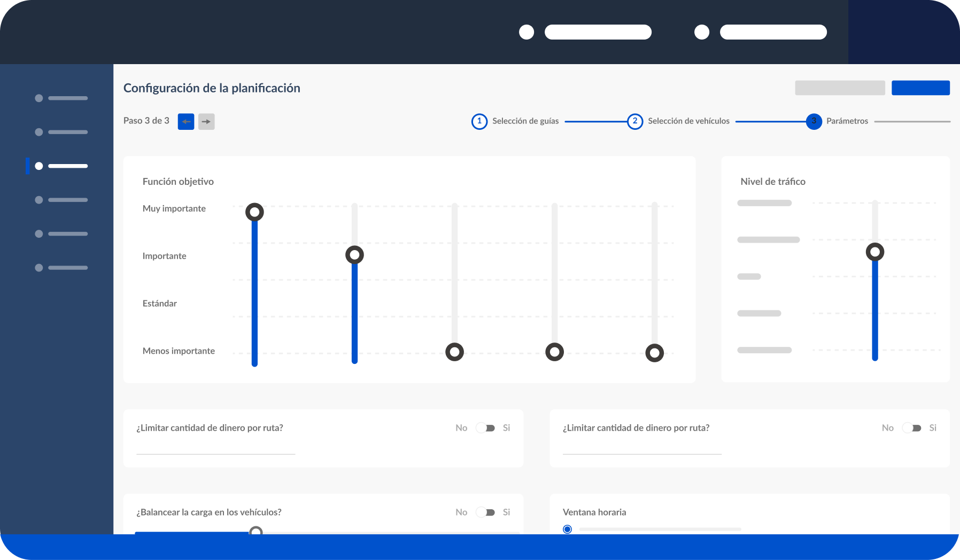The height and width of the screenshot is (560, 960).
Task: Open the first sidebar menu item
Action: [x=61, y=98]
